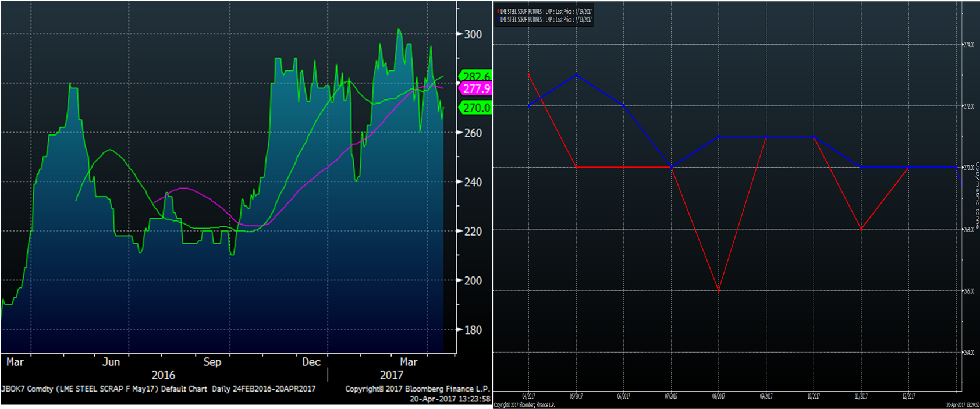This screenshot has width=980, height=409.
Task: Select the 4/19/2017 Last Price legend entry
Action: tap(545, 12)
